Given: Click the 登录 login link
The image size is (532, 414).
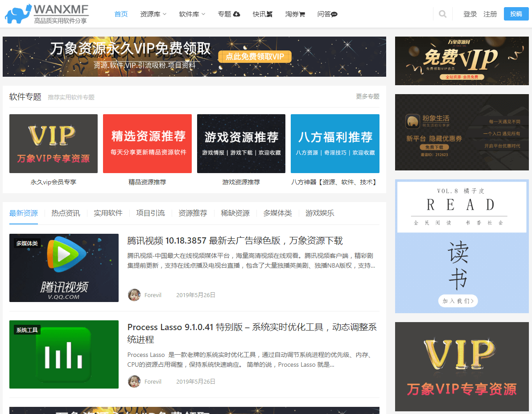Looking at the screenshot, I should point(470,14).
